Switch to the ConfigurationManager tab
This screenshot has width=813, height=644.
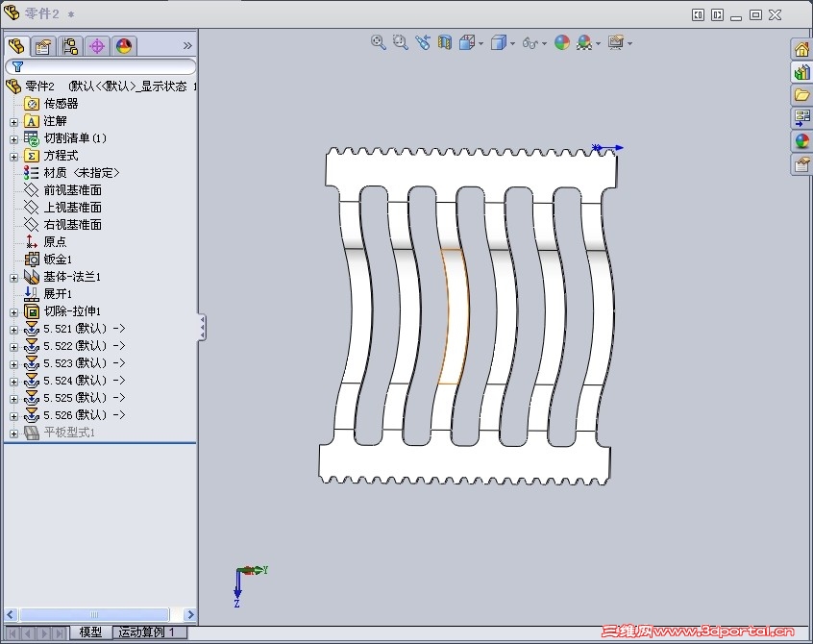coord(70,47)
